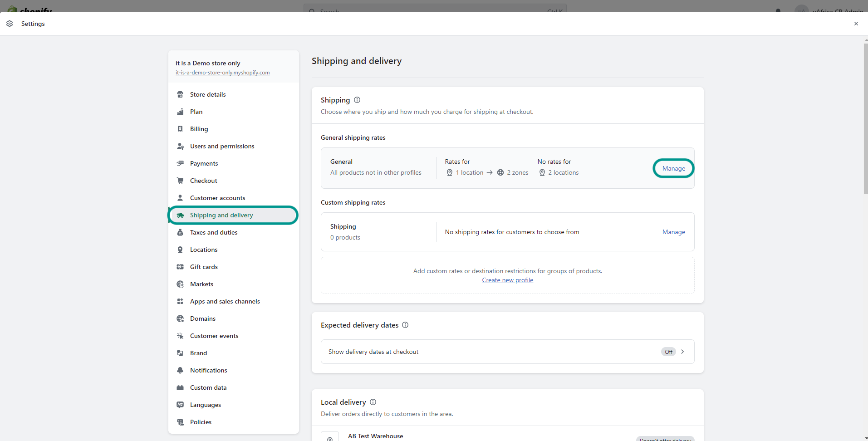
Task: Close the Settings panel
Action: point(856,24)
